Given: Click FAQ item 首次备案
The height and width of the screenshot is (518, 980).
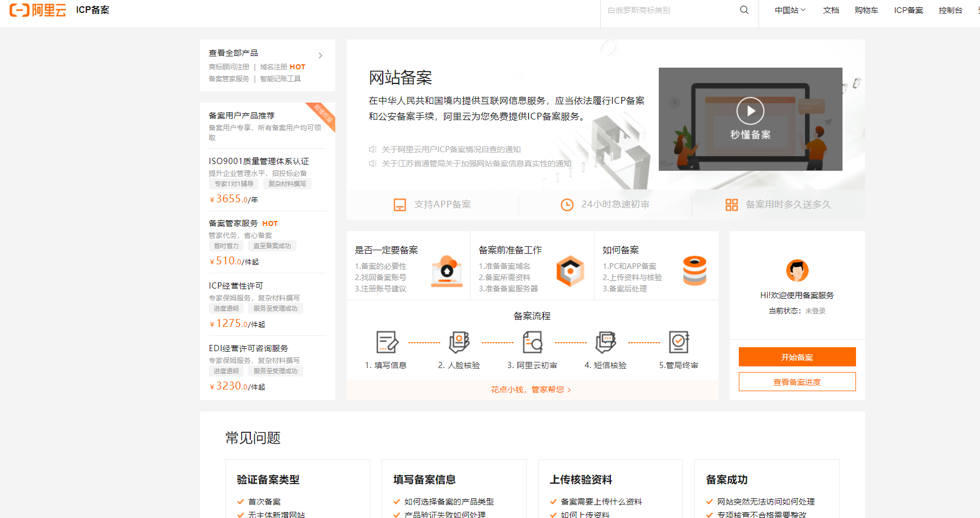Looking at the screenshot, I should [264, 502].
